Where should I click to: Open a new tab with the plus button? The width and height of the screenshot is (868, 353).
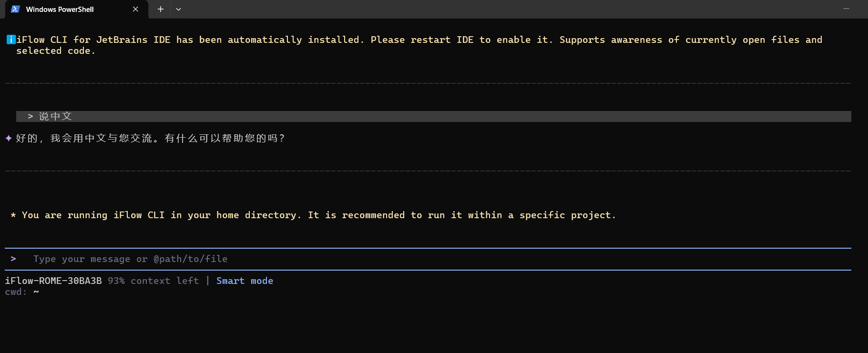161,9
